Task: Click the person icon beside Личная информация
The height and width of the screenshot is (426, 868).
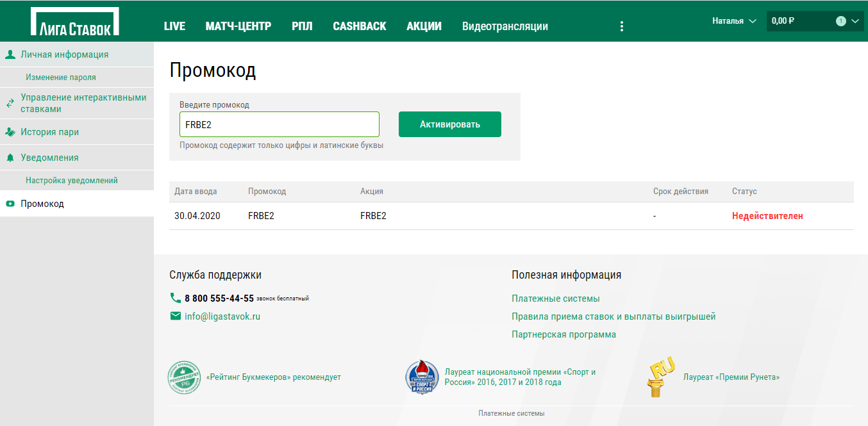Action: pos(10,54)
